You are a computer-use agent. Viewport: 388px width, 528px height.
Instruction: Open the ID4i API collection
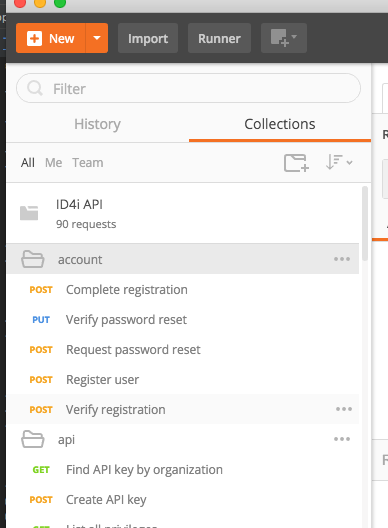tap(183, 213)
